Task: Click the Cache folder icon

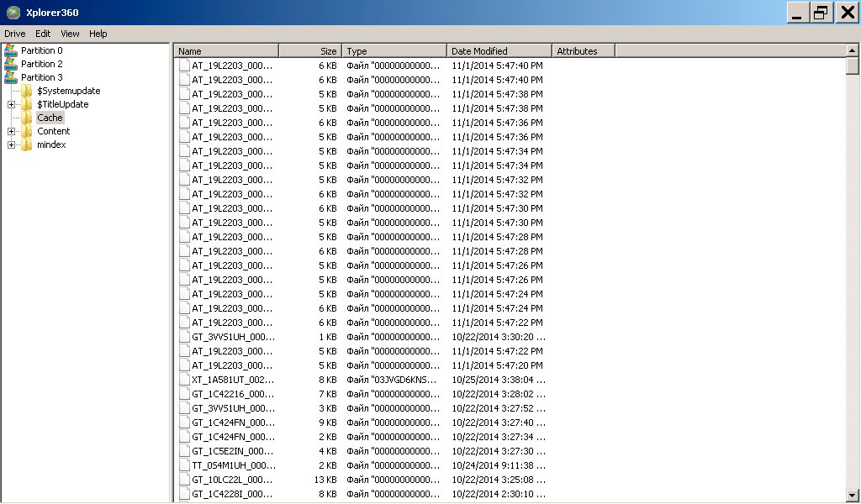Action: pos(27,118)
